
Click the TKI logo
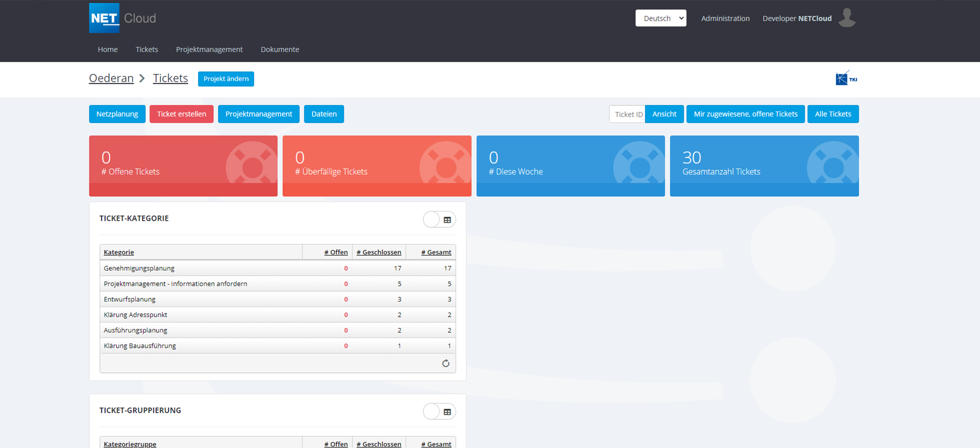tap(846, 78)
